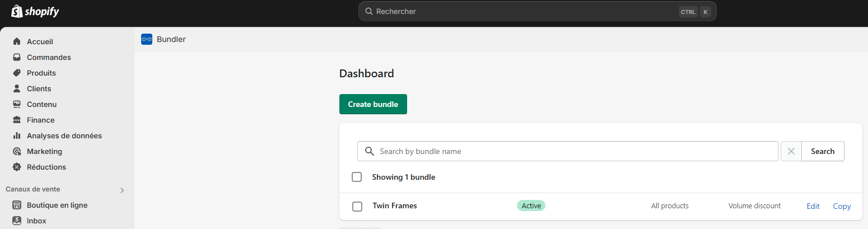This screenshot has height=229, width=868.
Task: Click Copy link for Twin Frames
Action: coord(842,206)
